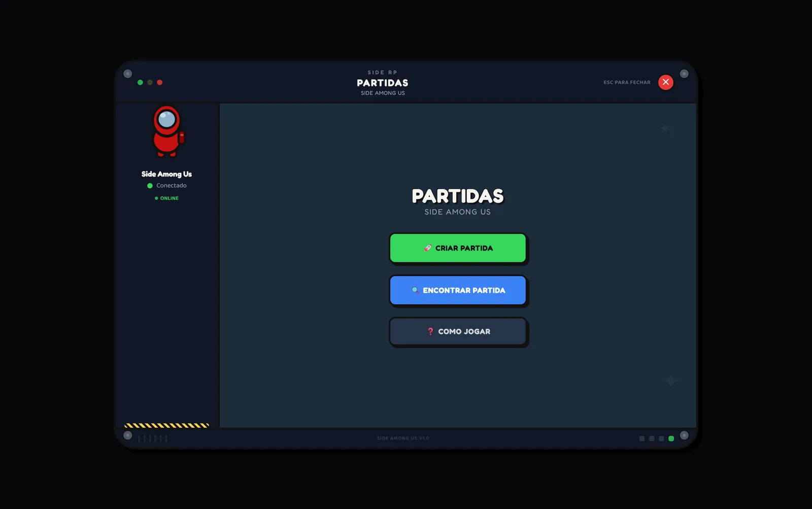
Task: Close the panel with red X button
Action: tap(666, 82)
